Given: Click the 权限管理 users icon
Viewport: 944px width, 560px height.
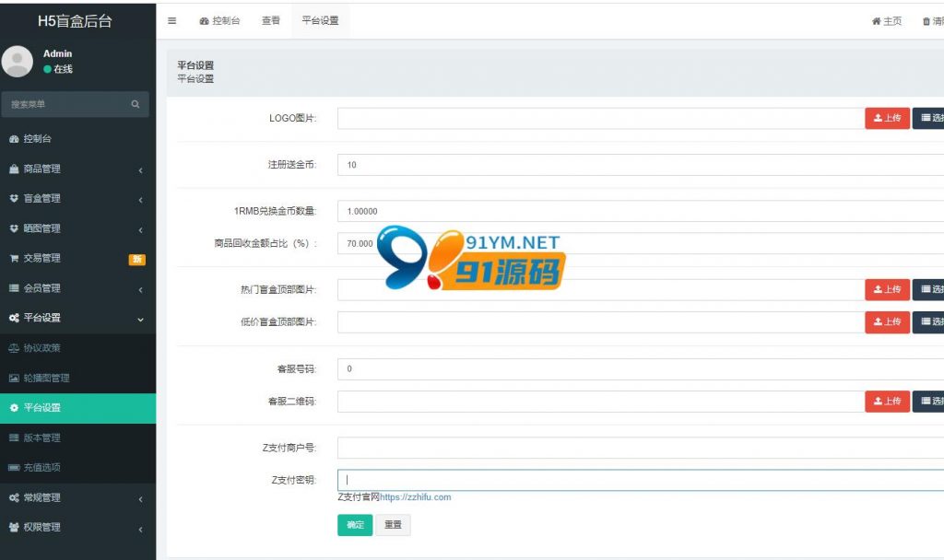Looking at the screenshot, I should pos(14,527).
